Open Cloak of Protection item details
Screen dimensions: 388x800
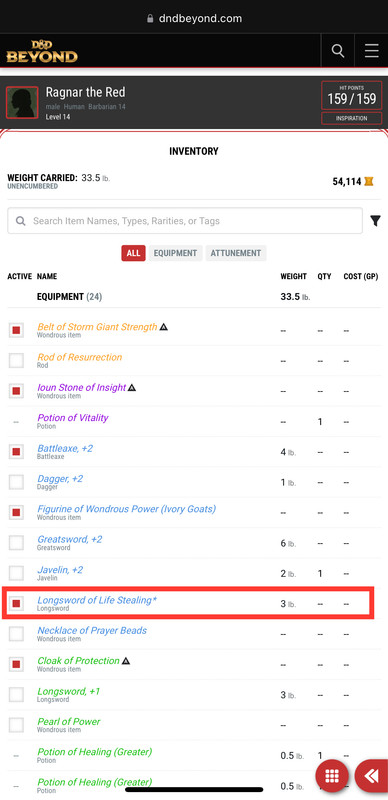79,661
